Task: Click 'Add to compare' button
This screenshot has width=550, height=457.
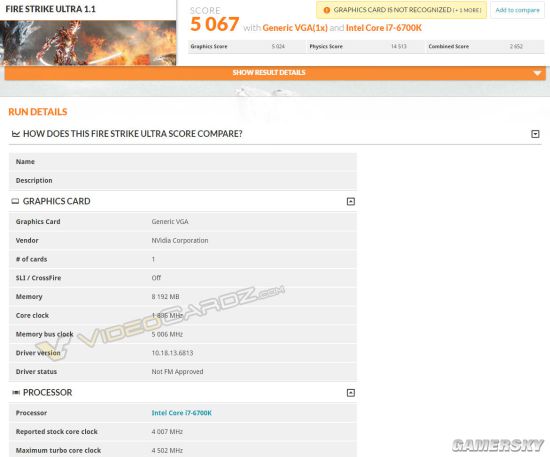Action: tap(517, 10)
